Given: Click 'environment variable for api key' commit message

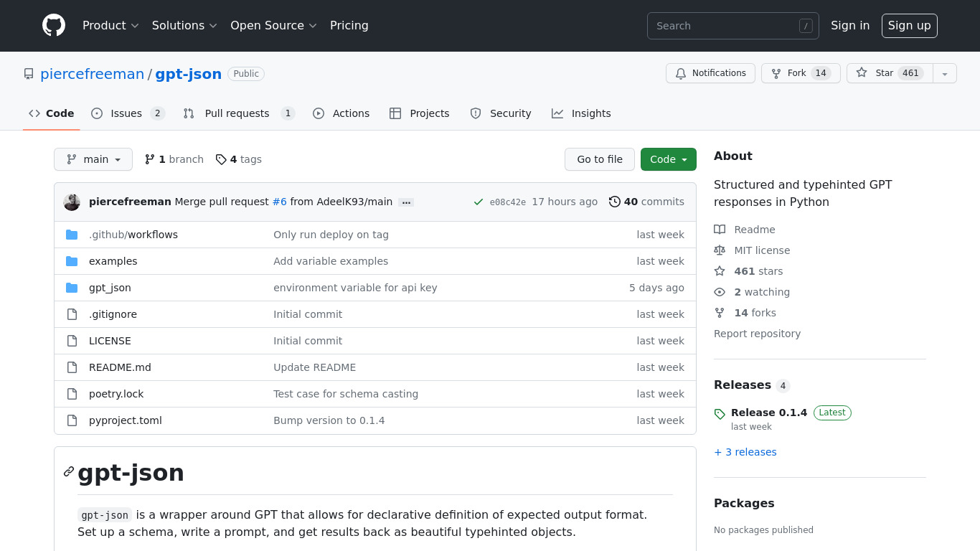Looking at the screenshot, I should point(355,288).
